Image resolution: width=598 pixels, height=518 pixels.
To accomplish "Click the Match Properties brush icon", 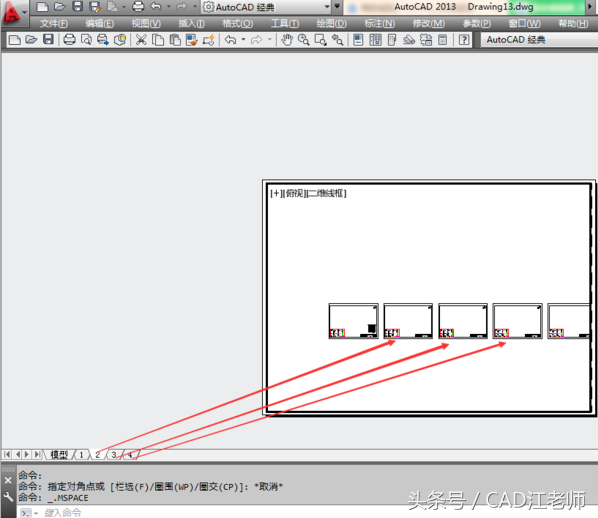I will coord(191,40).
